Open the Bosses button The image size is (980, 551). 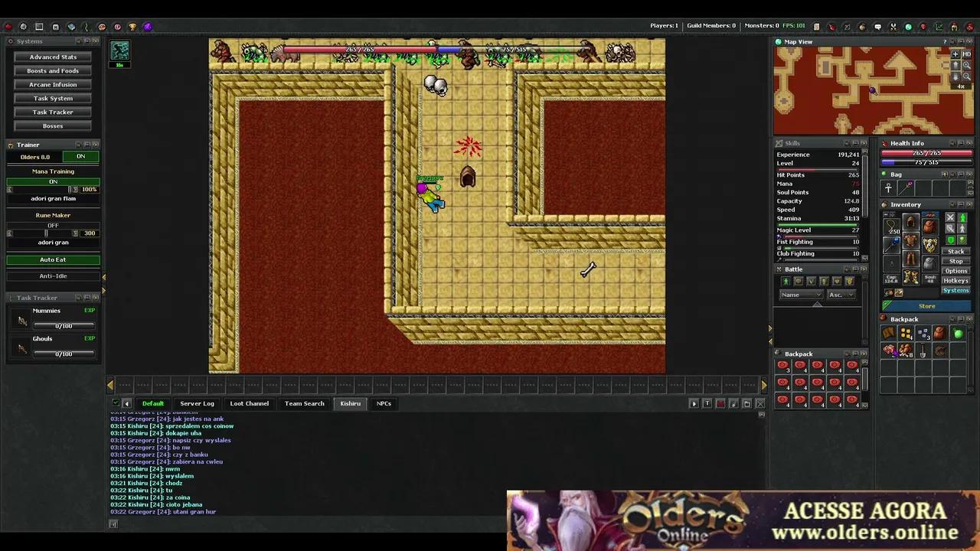(53, 126)
